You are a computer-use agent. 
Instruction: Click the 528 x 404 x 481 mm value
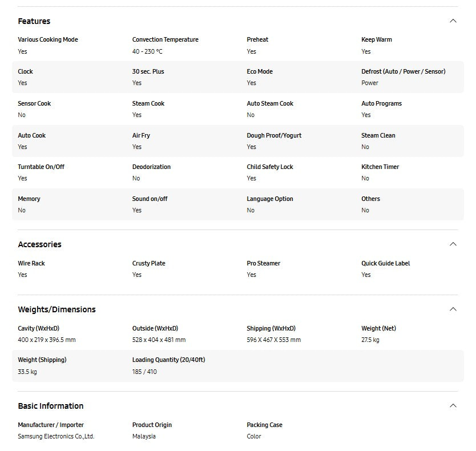coord(159,340)
